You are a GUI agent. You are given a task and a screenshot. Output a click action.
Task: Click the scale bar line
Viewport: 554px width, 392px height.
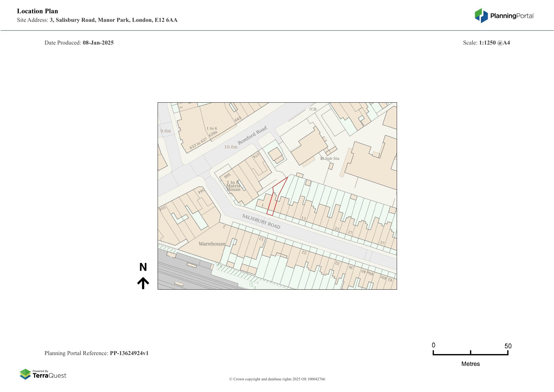tap(470, 354)
